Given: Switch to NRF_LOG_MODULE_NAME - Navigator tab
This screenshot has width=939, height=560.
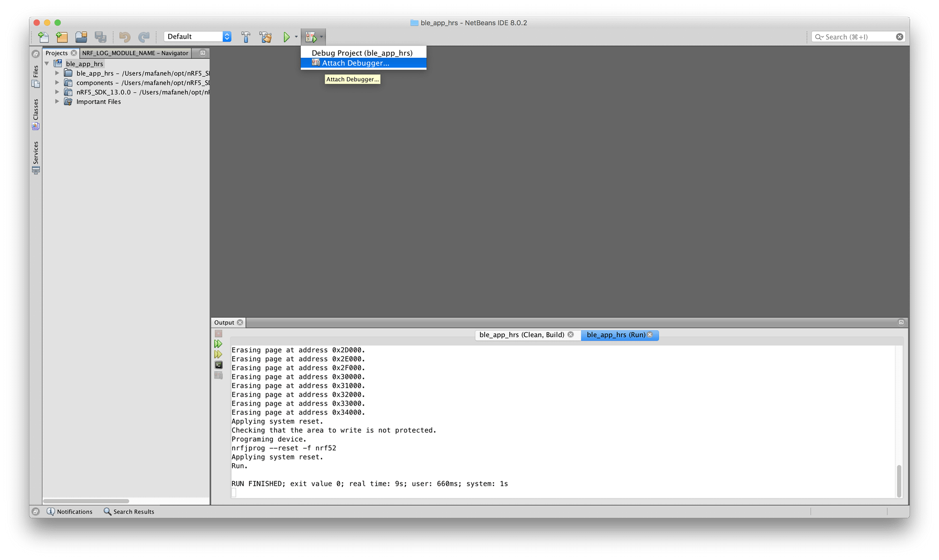Looking at the screenshot, I should (x=135, y=53).
